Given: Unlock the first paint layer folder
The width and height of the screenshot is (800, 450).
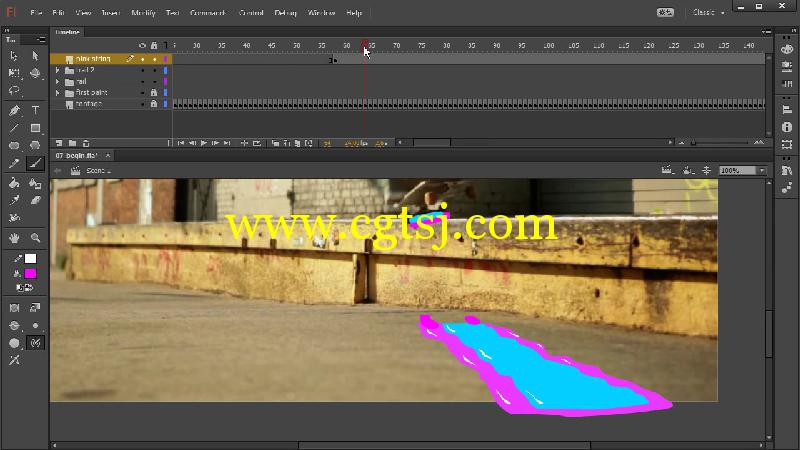Looking at the screenshot, I should [154, 93].
